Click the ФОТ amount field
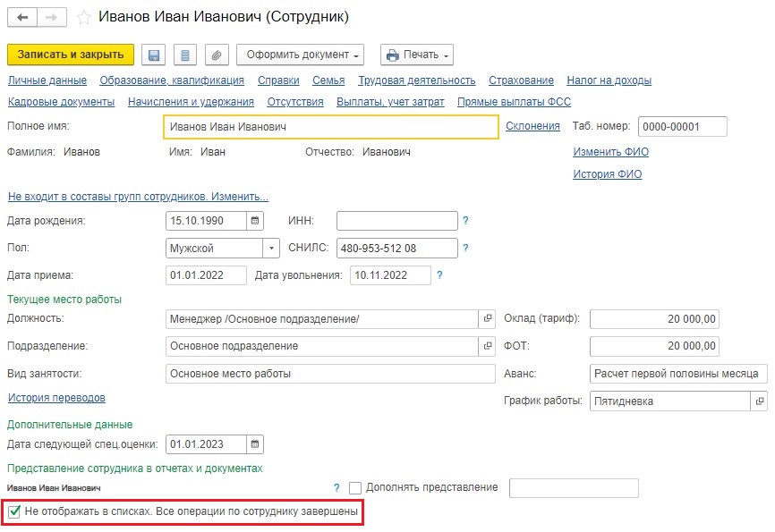The width and height of the screenshot is (775, 532). [x=654, y=346]
